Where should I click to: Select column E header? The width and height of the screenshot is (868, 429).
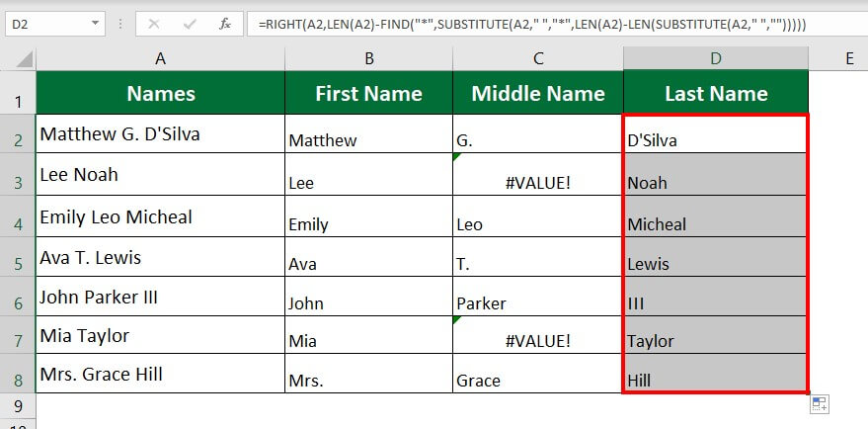tap(849, 59)
